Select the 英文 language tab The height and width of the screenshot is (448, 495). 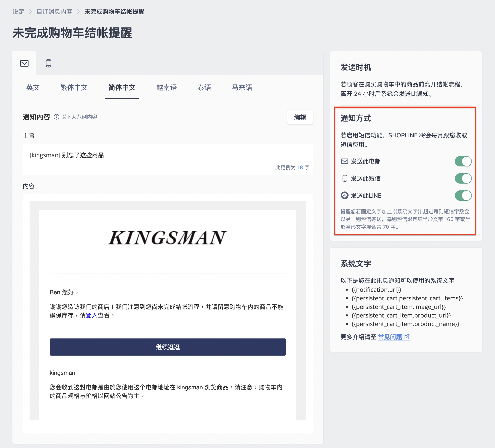point(33,87)
